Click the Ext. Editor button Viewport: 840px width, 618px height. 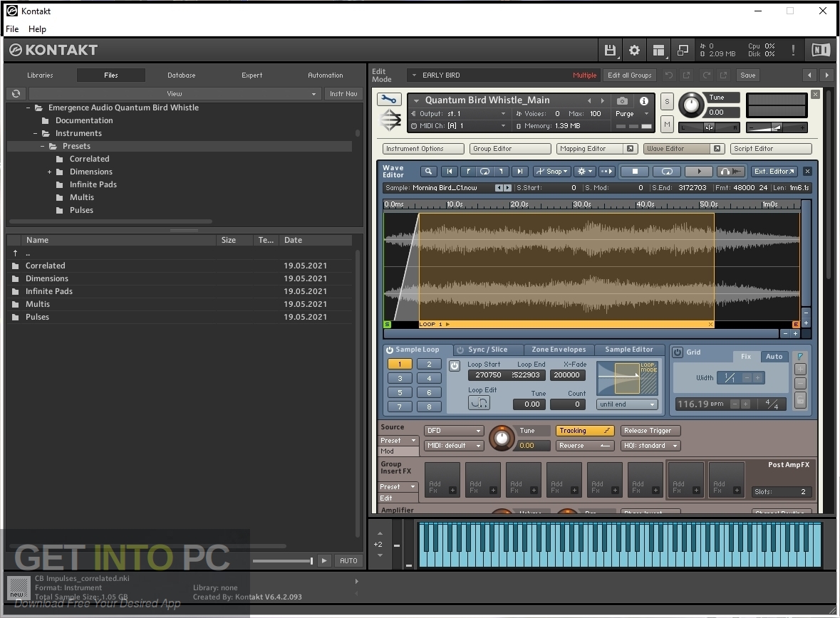coord(774,172)
